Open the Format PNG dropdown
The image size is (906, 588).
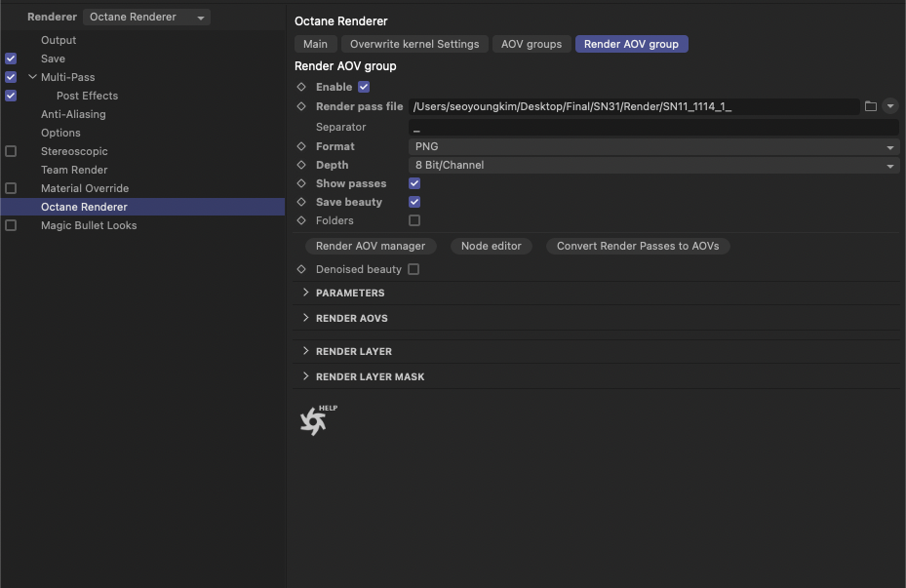(x=653, y=146)
